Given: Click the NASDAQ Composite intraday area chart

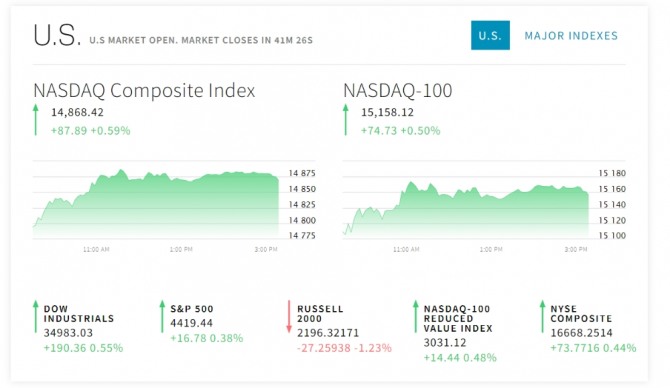Looking at the screenshot, I should [156, 204].
